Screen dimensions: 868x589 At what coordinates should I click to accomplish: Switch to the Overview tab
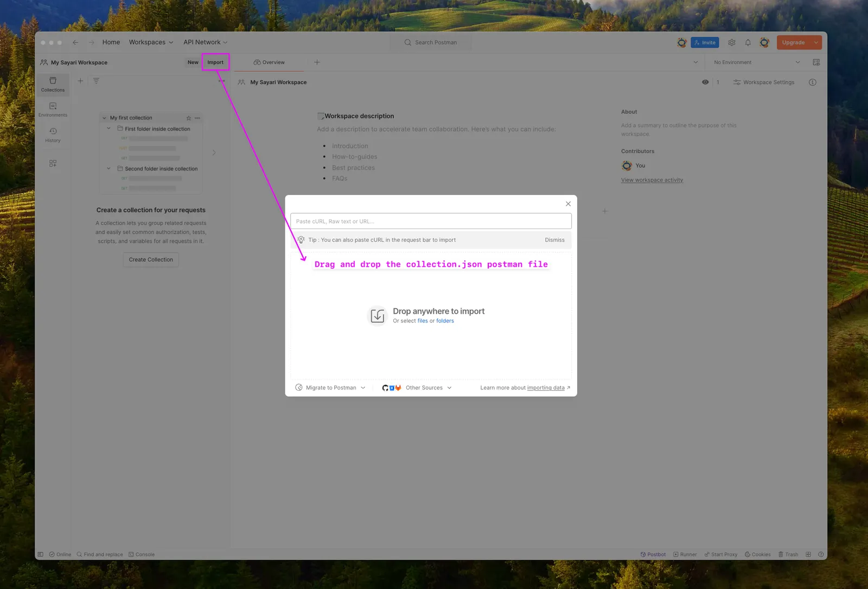pyautogui.click(x=269, y=62)
